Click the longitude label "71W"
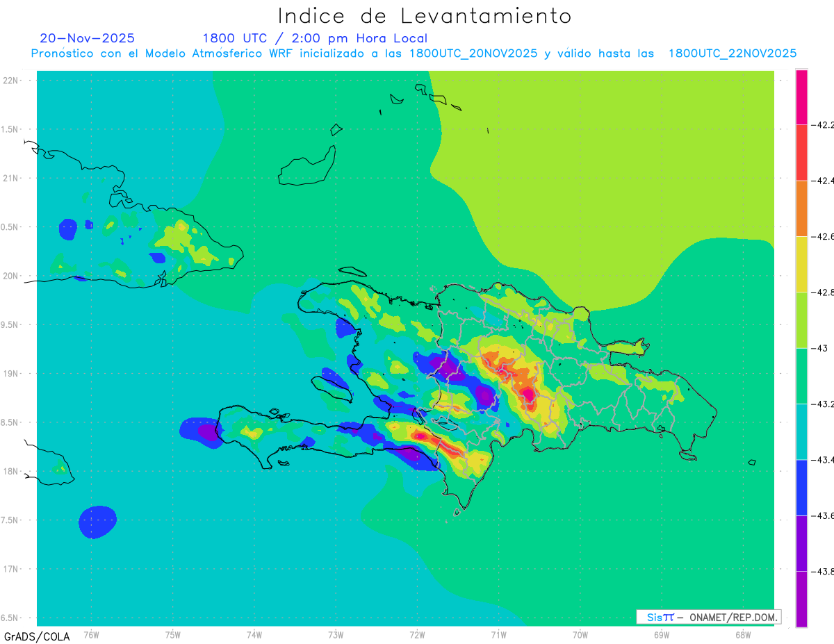This screenshot has width=834, height=644. point(498,634)
